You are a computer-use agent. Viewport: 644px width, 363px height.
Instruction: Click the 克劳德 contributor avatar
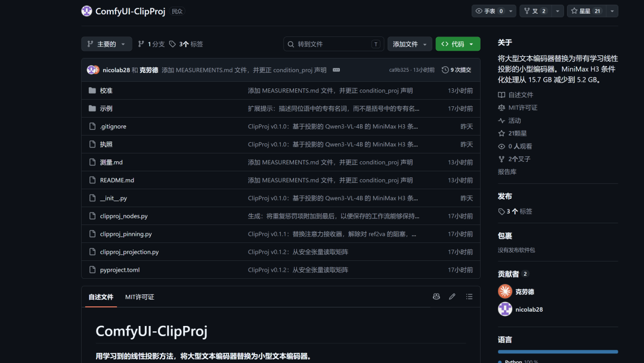pos(505,291)
